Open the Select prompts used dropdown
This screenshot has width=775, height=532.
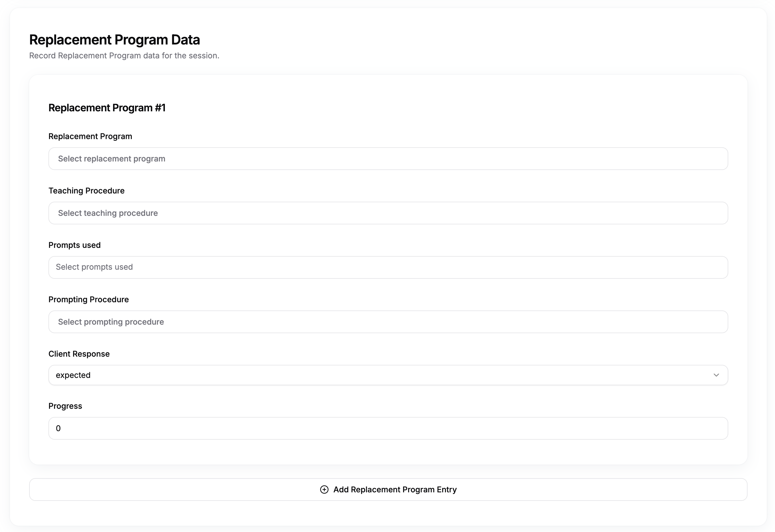(388, 267)
